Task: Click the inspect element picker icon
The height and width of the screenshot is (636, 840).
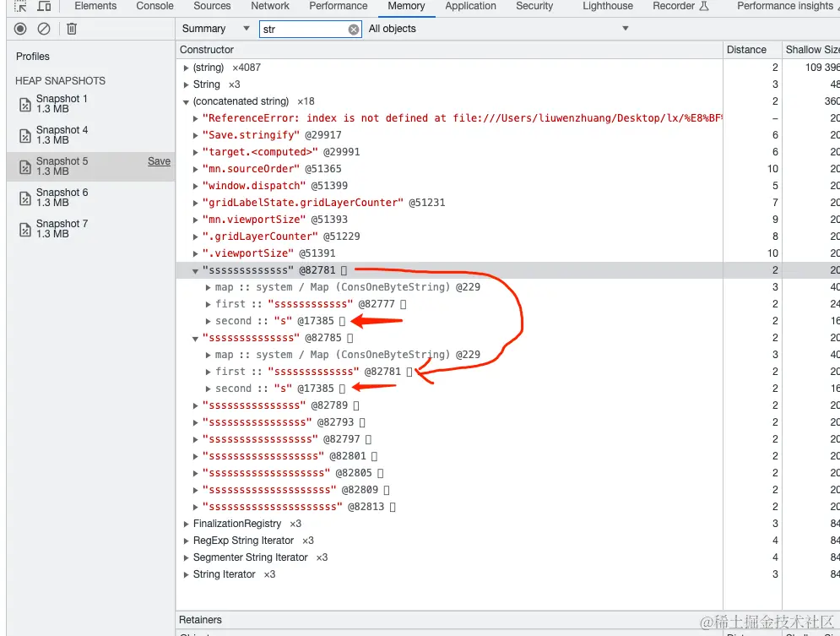Action: coord(20,6)
